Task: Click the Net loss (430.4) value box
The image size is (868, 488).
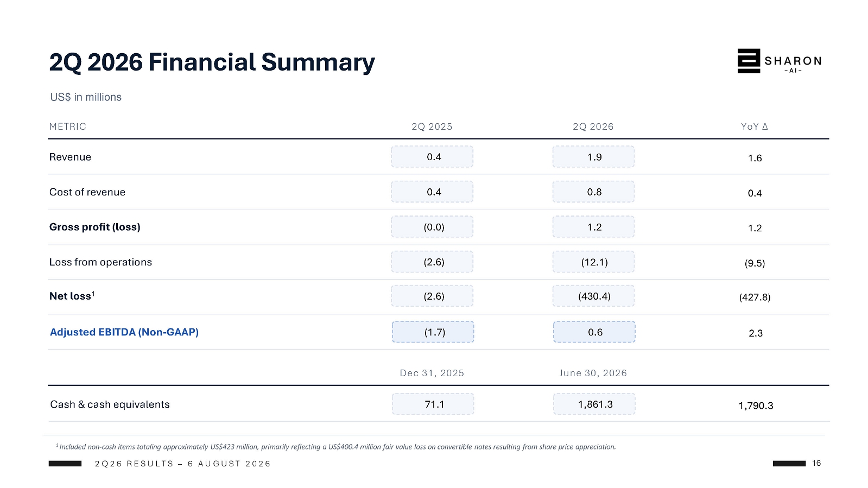Action: [x=593, y=296]
